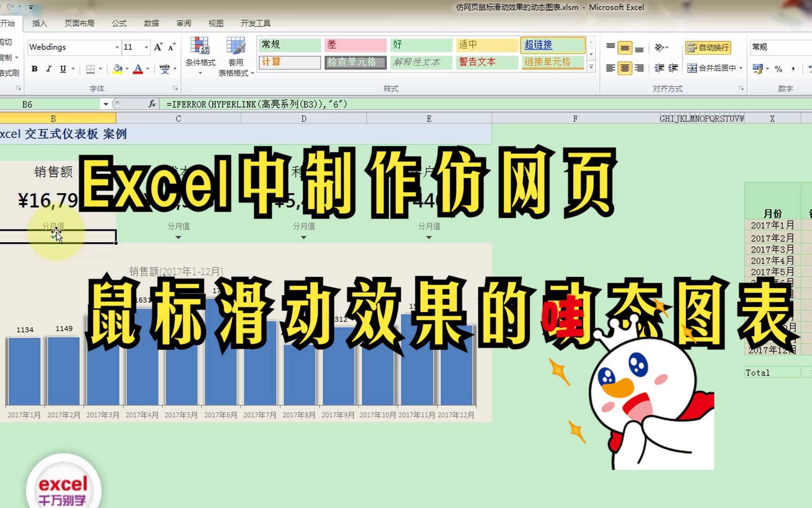
Task: Open the fill color dropdown arrow
Action: 127,69
